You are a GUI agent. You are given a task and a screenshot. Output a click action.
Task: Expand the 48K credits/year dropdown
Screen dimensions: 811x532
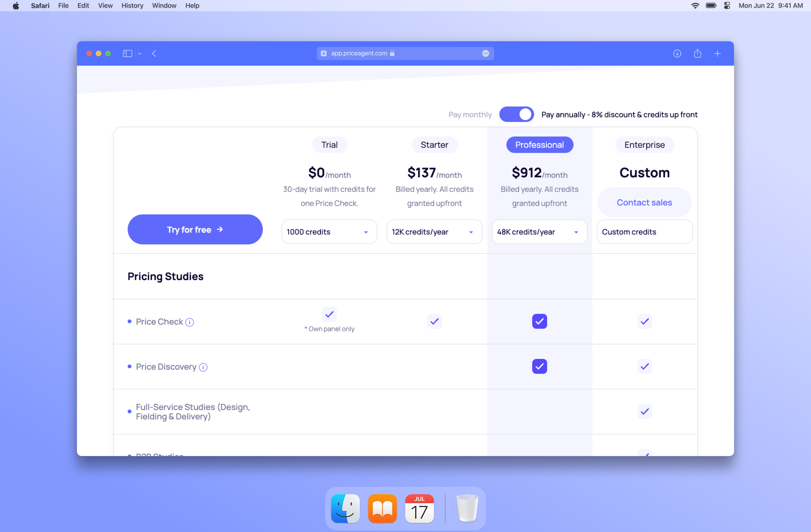[x=539, y=232]
